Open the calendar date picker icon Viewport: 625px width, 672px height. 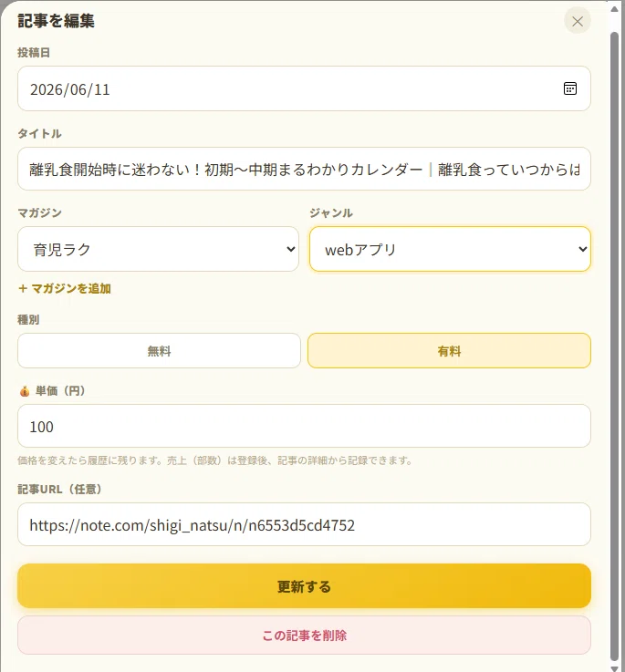pos(569,88)
